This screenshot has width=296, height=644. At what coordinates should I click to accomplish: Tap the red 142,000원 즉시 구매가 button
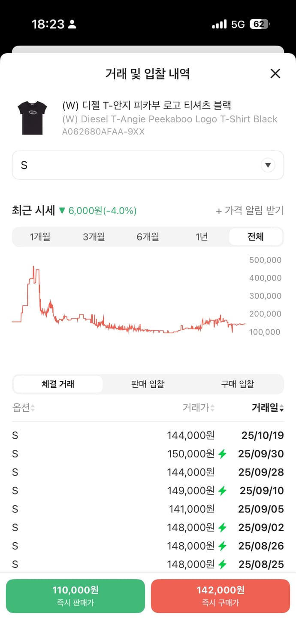click(220, 595)
